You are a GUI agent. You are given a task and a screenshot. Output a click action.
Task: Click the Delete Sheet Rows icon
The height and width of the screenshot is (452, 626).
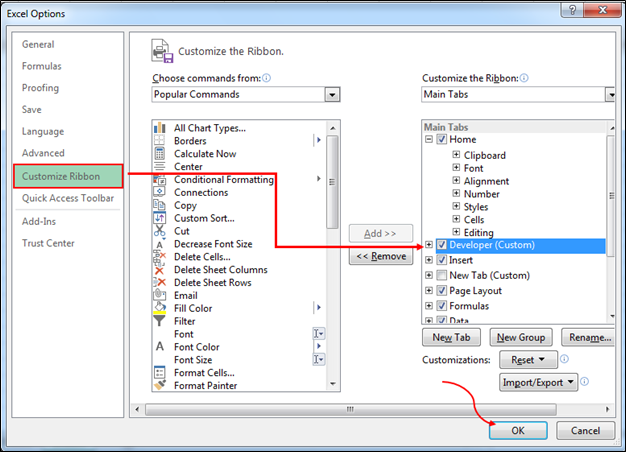(x=159, y=282)
